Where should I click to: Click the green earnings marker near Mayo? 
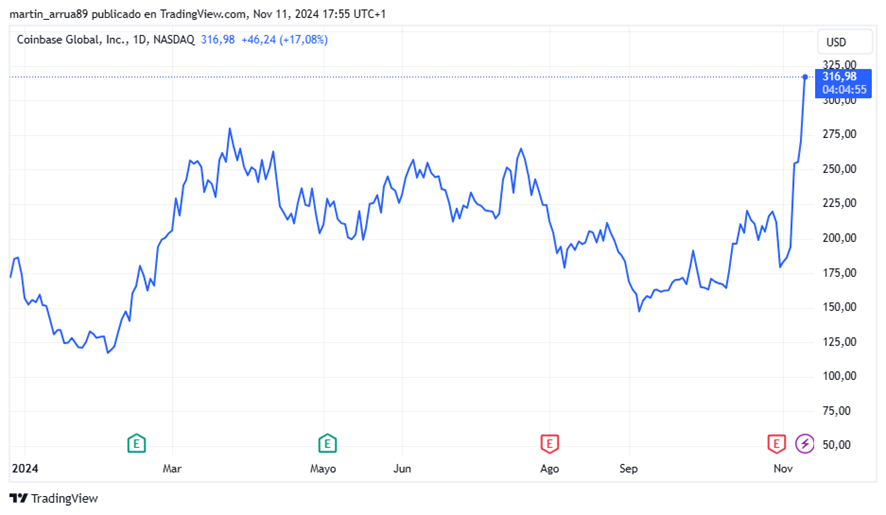click(x=327, y=444)
